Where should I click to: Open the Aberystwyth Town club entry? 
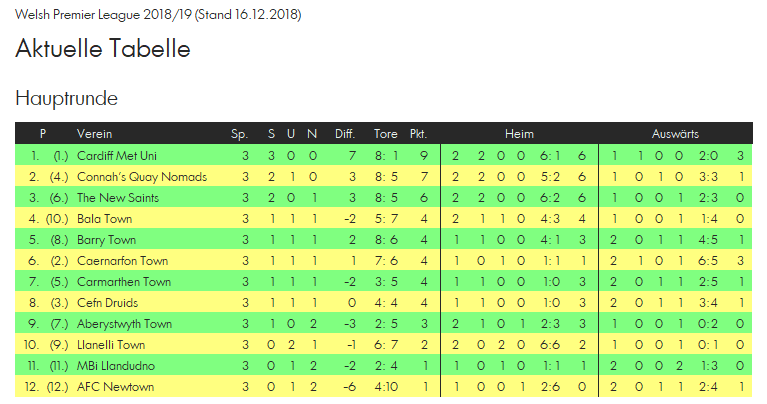(125, 324)
